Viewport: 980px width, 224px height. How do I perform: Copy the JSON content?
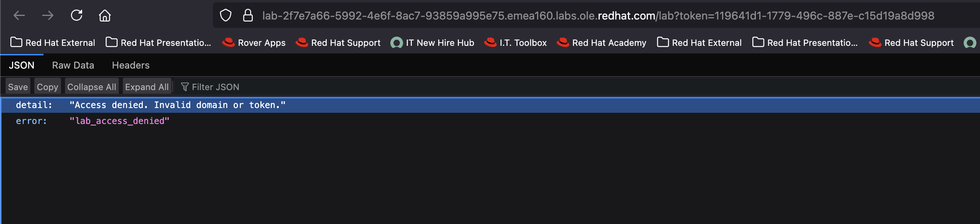coord(47,87)
